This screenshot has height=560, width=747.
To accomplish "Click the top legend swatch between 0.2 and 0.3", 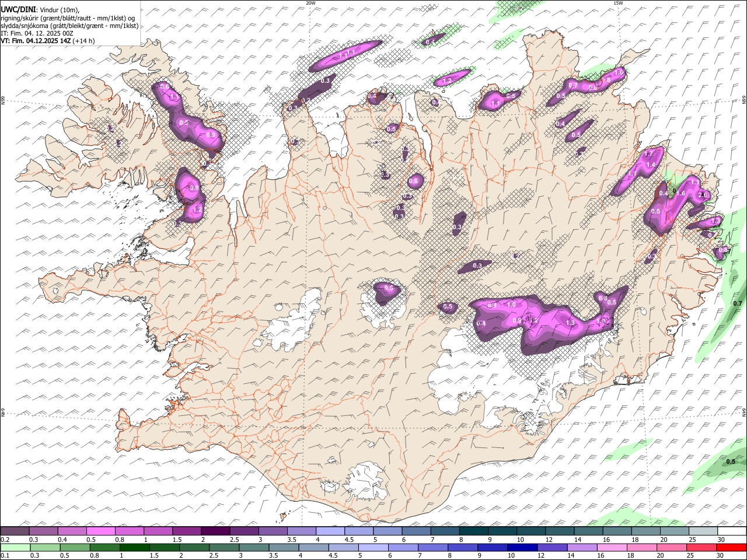I will 15,531.
